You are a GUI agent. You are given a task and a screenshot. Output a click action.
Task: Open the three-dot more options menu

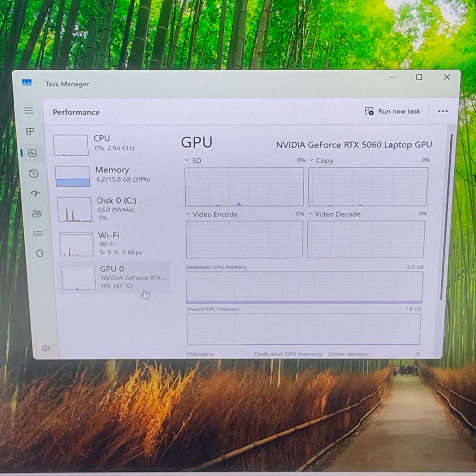point(443,111)
